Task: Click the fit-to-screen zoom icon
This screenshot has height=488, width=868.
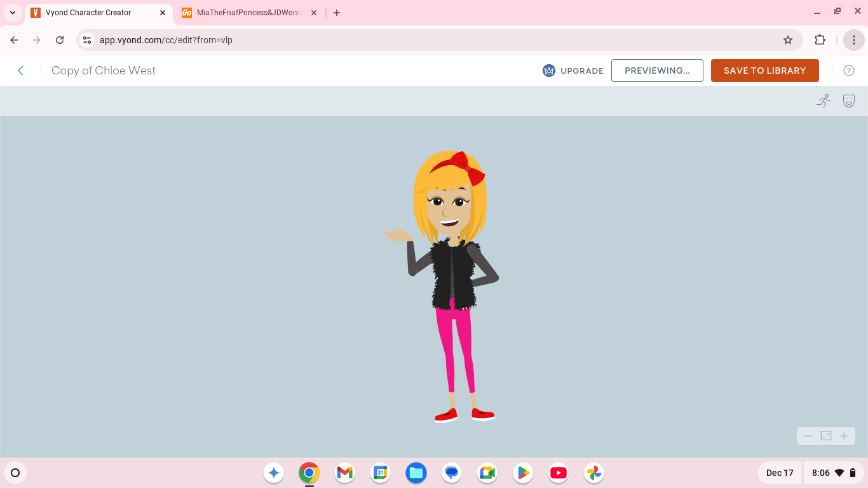Action: [826, 436]
